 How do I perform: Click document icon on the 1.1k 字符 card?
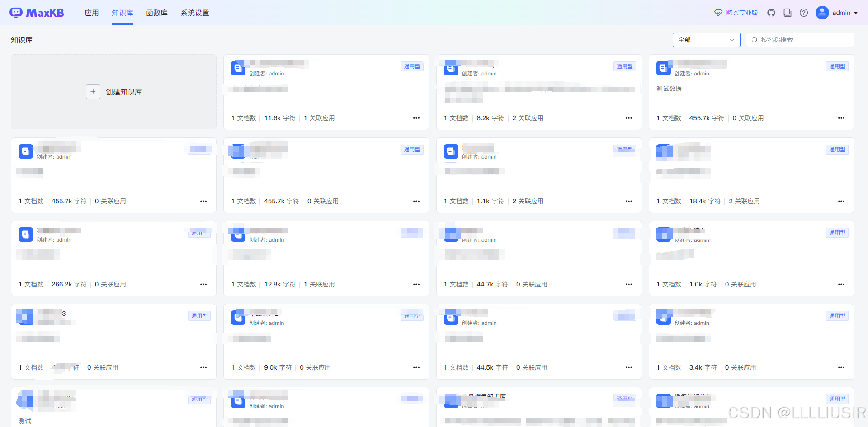[x=451, y=151]
